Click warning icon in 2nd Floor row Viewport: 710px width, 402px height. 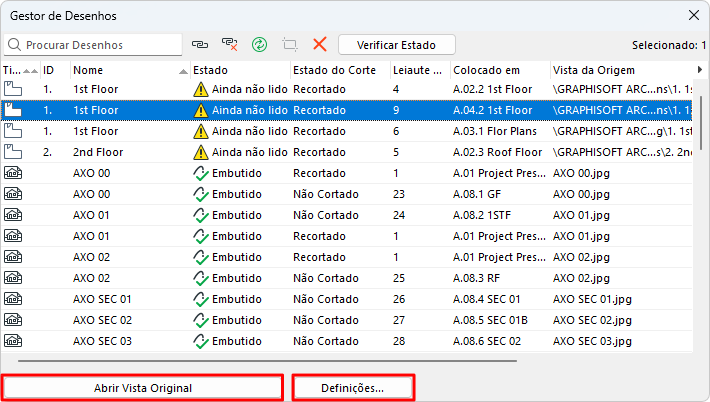coord(201,152)
